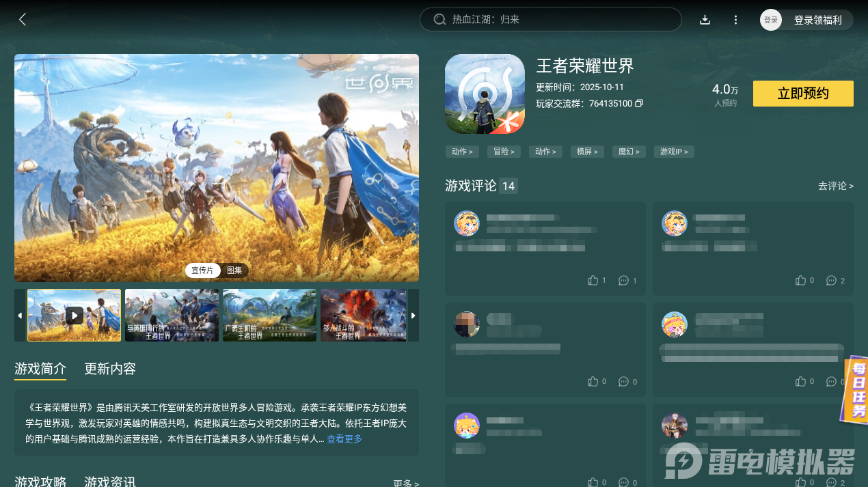Like the first comment under 游戏评论

pyautogui.click(x=593, y=280)
